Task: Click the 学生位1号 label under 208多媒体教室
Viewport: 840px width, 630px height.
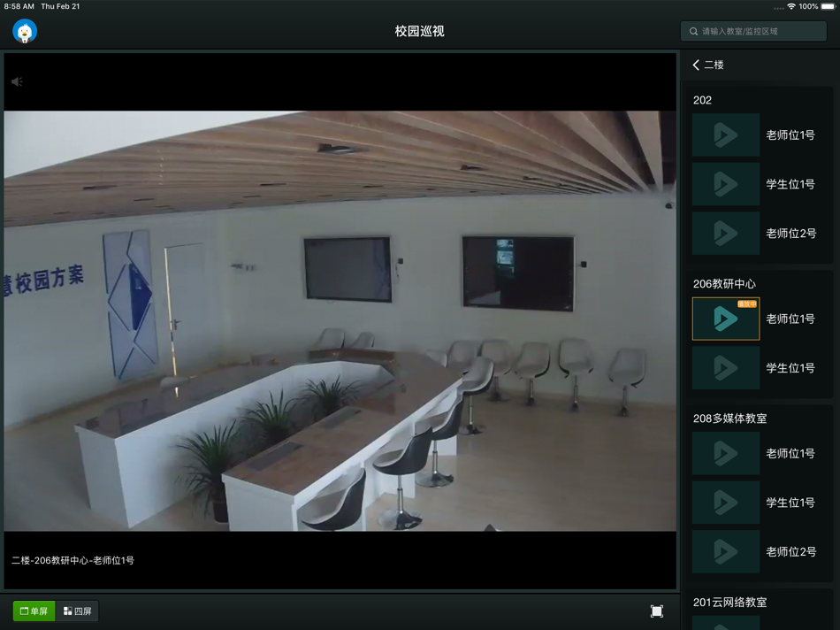Action: [790, 503]
